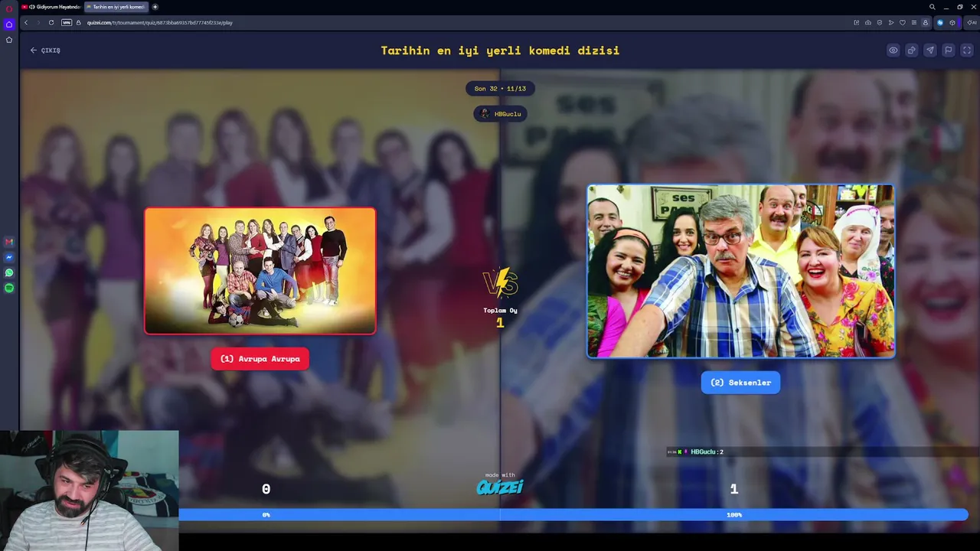The height and width of the screenshot is (551, 980).
Task: Open Gmail in the Opera sidebar
Action: (9, 242)
